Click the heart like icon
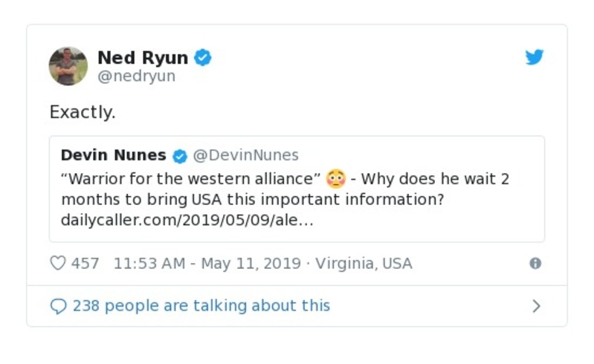 (x=57, y=263)
